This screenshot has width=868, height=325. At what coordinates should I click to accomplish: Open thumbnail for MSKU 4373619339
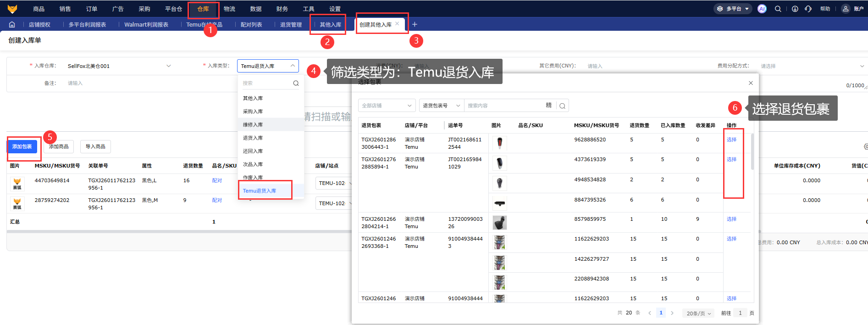coord(500,163)
